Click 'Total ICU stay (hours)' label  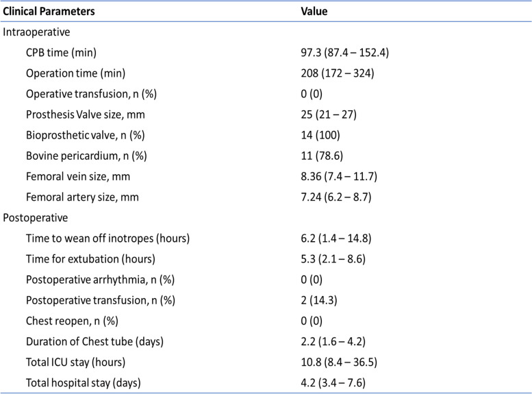tap(76, 362)
